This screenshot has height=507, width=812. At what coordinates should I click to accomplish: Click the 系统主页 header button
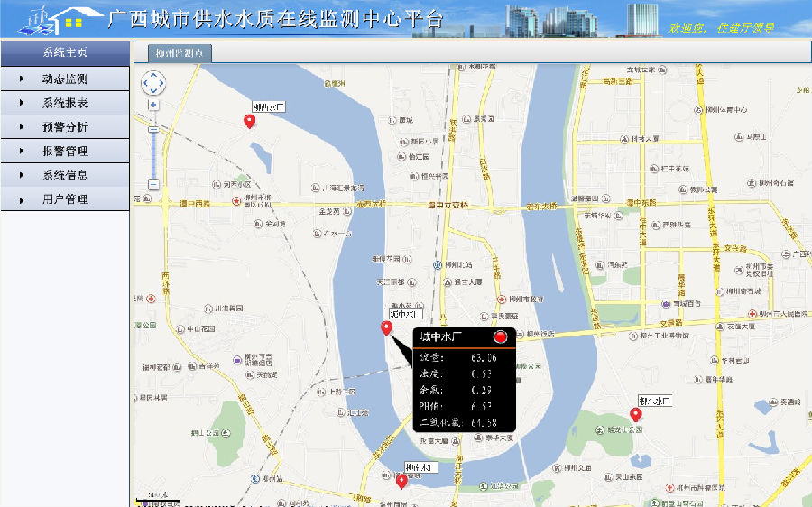(x=64, y=53)
